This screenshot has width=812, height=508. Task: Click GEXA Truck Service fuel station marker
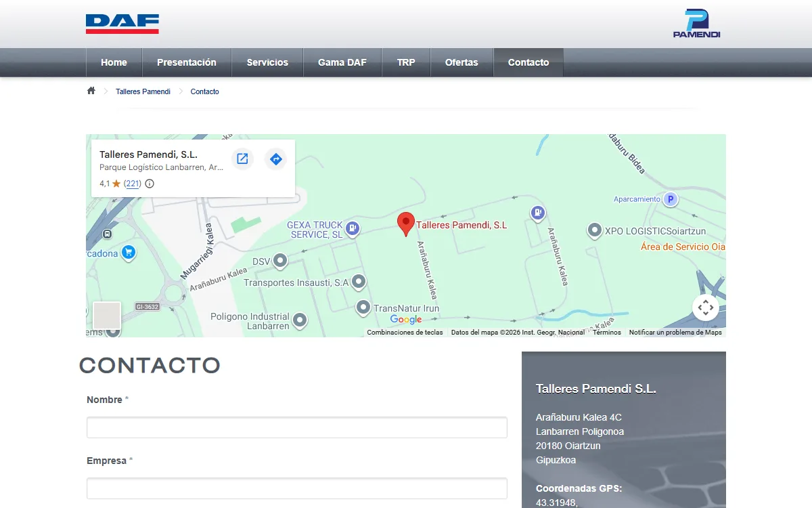(x=353, y=229)
